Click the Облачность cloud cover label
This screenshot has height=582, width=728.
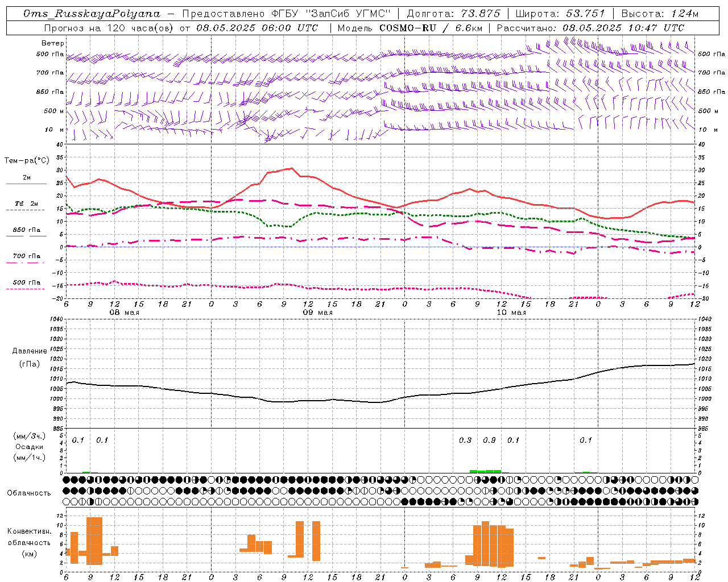pos(29,493)
